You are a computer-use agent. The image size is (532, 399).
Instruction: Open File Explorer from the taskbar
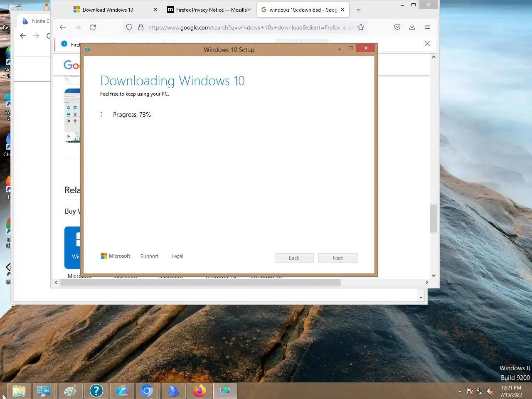(19, 391)
